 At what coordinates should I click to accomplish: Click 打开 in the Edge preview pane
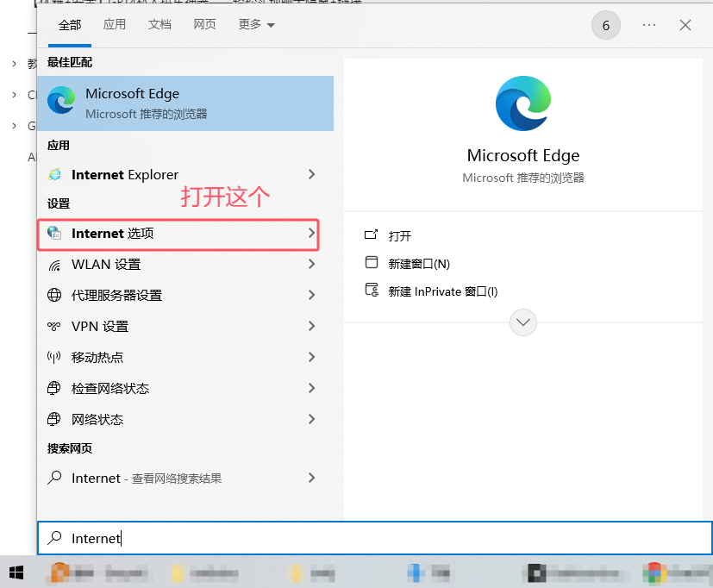coord(400,236)
